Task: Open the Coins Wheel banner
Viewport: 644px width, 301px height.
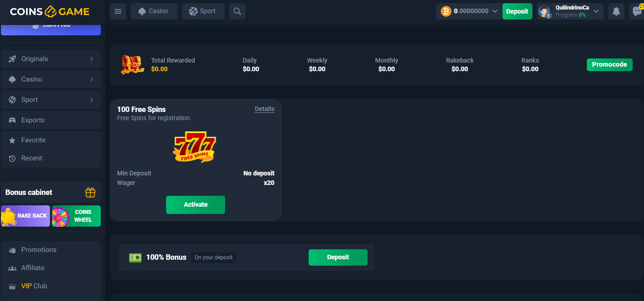Action: point(76,216)
